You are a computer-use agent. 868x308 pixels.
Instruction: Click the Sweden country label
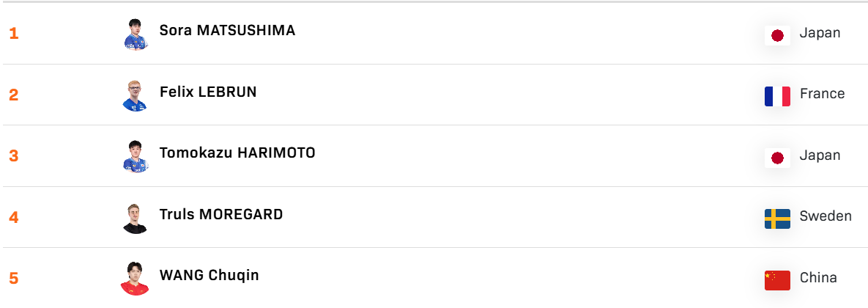pos(826,216)
